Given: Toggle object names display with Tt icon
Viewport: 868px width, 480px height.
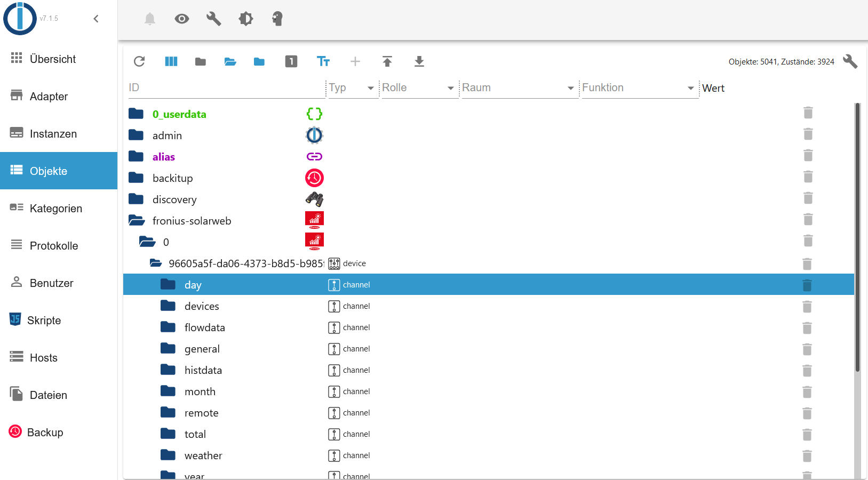Looking at the screenshot, I should pos(323,61).
